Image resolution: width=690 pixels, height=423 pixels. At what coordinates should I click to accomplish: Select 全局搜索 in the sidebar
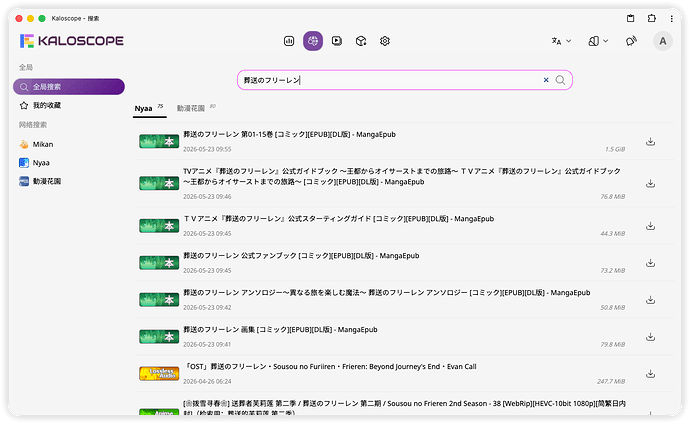69,87
